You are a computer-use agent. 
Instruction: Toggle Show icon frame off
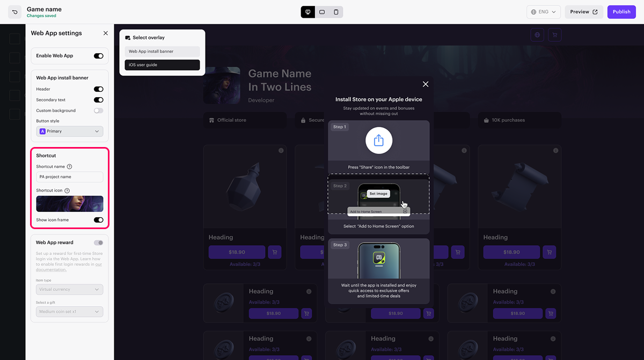[x=98, y=220]
